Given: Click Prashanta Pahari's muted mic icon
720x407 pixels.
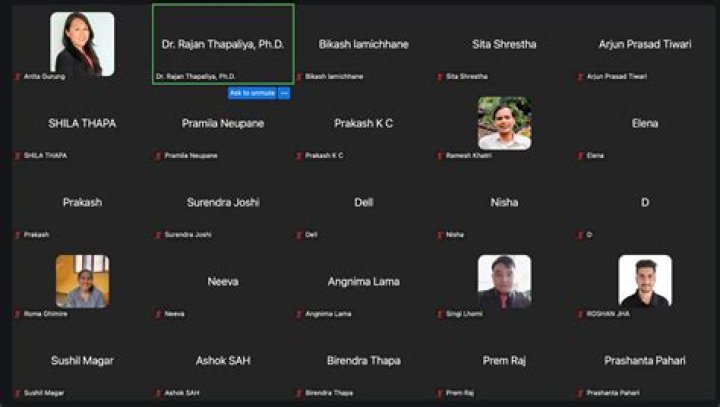Looking at the screenshot, I should click(580, 393).
